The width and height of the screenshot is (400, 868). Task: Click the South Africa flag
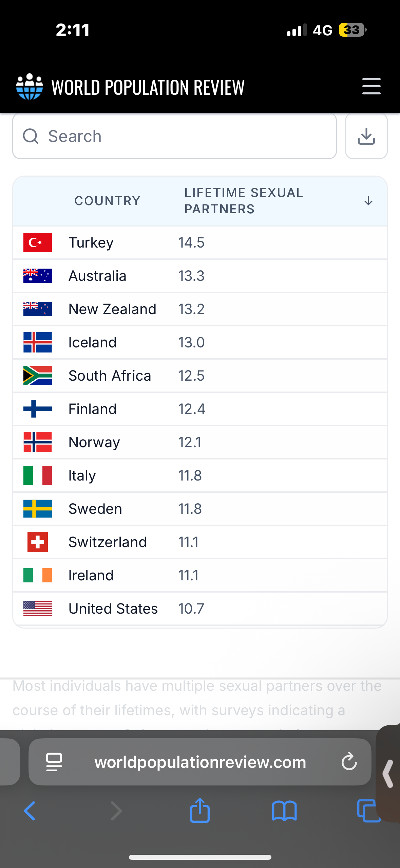(x=38, y=376)
